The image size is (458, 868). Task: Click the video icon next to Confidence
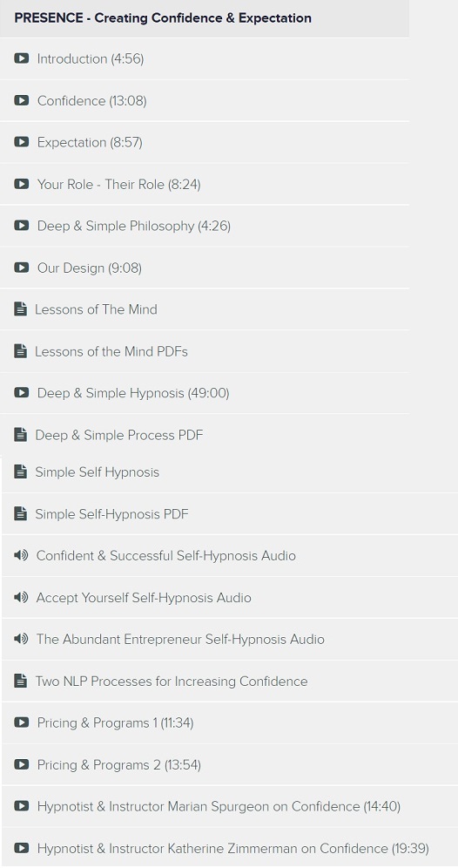21,100
